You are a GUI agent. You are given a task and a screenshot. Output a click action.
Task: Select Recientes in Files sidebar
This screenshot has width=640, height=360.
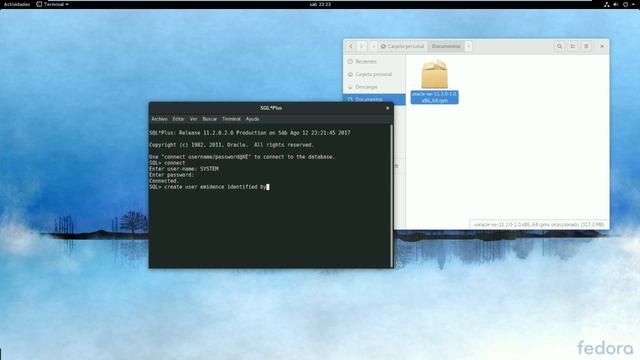pyautogui.click(x=374, y=62)
